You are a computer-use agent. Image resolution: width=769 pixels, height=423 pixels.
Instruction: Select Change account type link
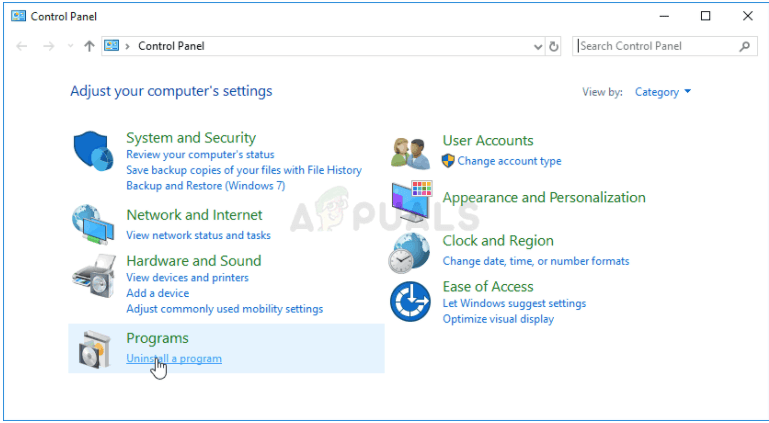(x=510, y=161)
